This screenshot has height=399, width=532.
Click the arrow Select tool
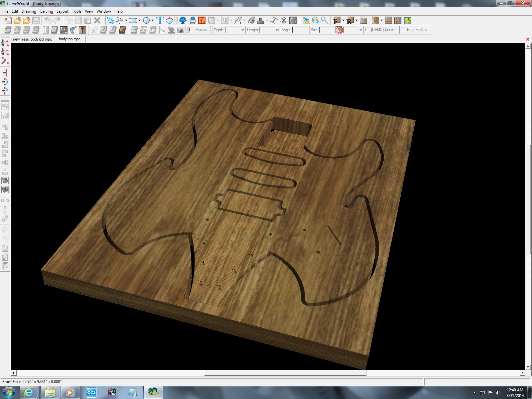point(110,20)
